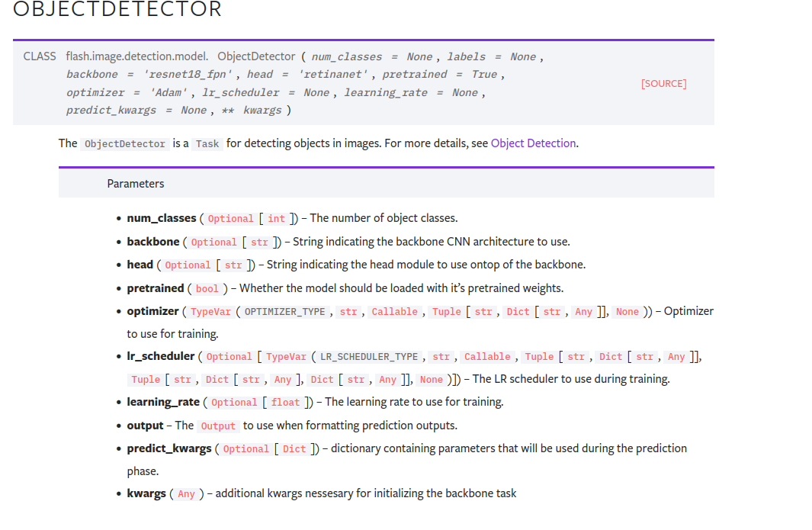Open the [SOURCE] link for ObjectDetector
Screen dimensions: 812x530
(x=663, y=83)
